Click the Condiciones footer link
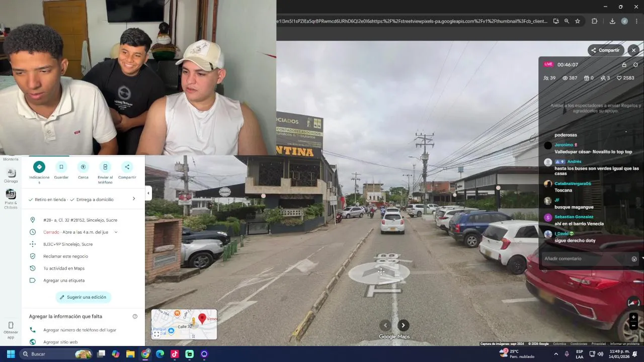 pos(579,344)
